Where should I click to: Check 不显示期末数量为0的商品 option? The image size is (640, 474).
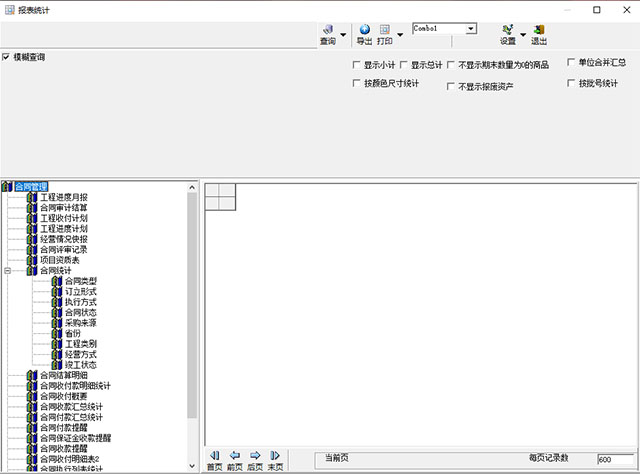coord(451,65)
